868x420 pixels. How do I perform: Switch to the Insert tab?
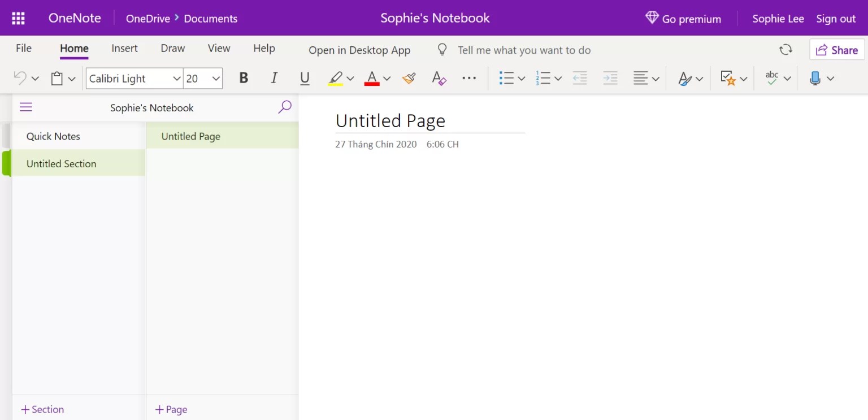tap(124, 48)
